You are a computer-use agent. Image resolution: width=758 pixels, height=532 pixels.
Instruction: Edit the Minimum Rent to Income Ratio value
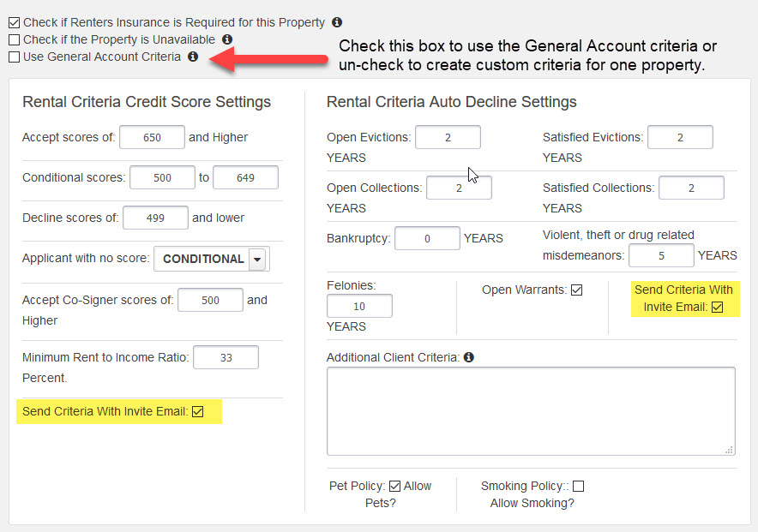coord(226,357)
